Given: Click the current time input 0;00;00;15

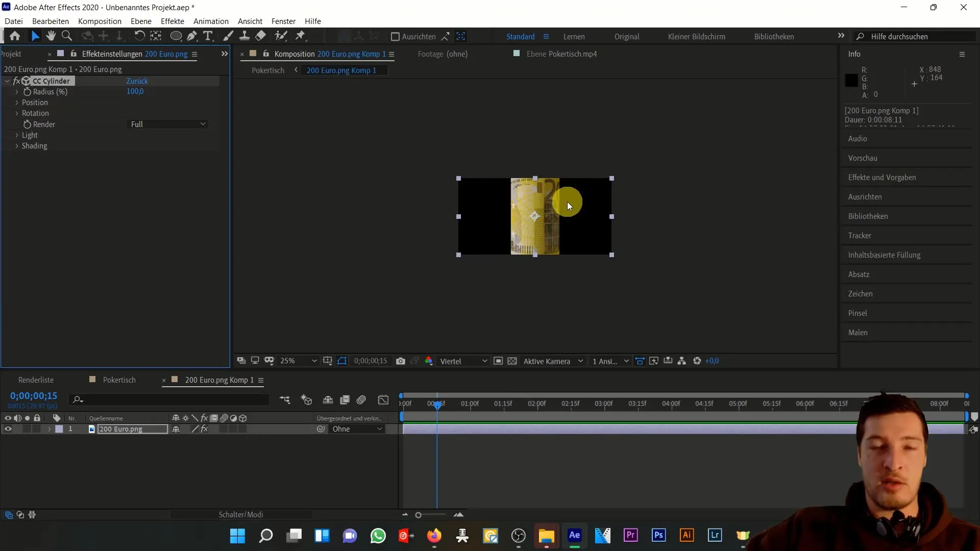Looking at the screenshot, I should pyautogui.click(x=33, y=396).
